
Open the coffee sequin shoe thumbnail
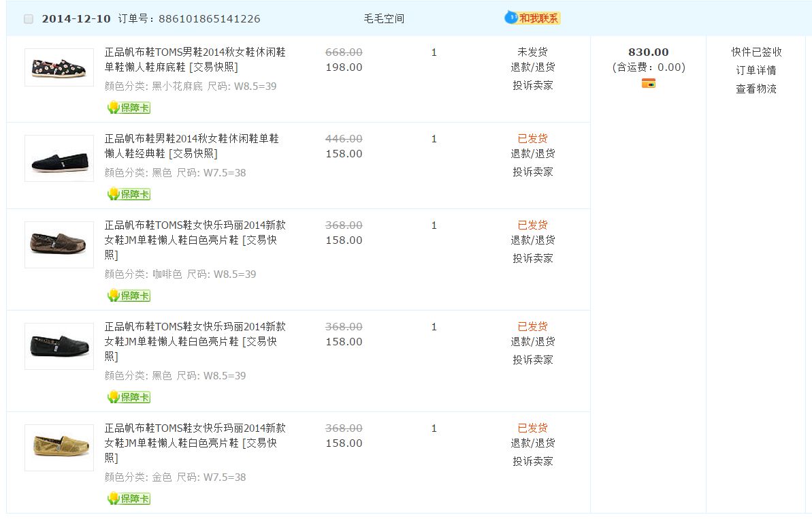point(59,245)
